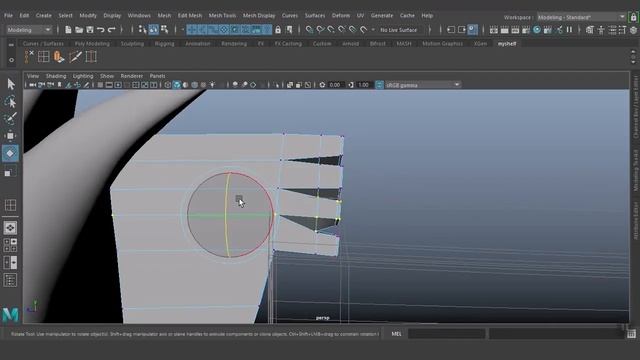Open the sRGB gamma view transform dropdown
640x360 pixels.
pos(423,85)
